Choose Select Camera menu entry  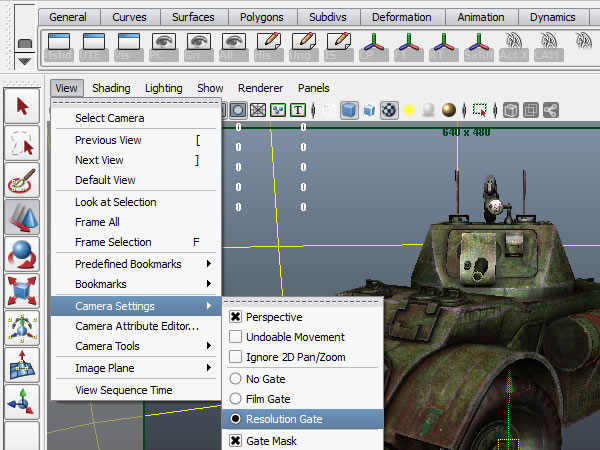136,118
